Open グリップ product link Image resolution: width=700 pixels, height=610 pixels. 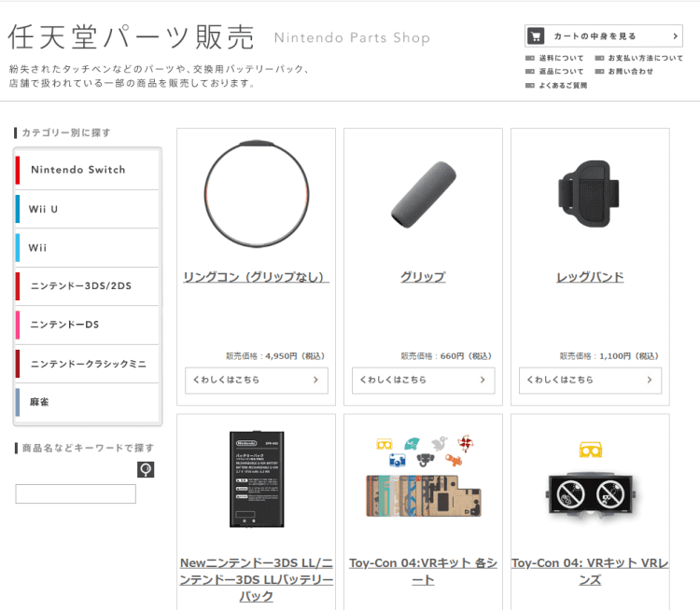click(x=423, y=277)
